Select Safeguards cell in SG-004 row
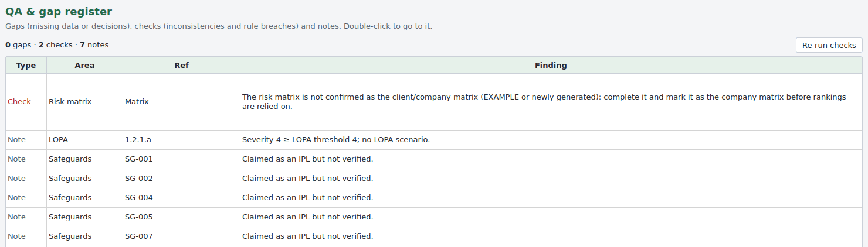The width and height of the screenshot is (868, 247). (x=85, y=198)
